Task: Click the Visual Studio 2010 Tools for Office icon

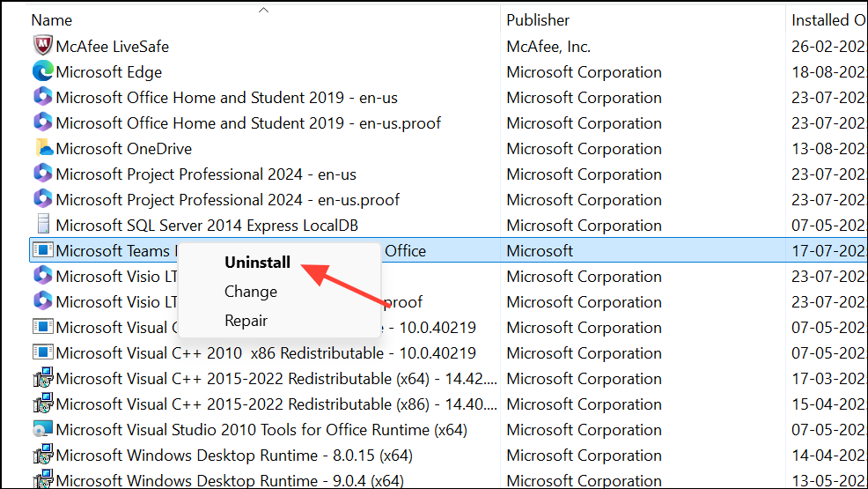Action: click(x=42, y=429)
